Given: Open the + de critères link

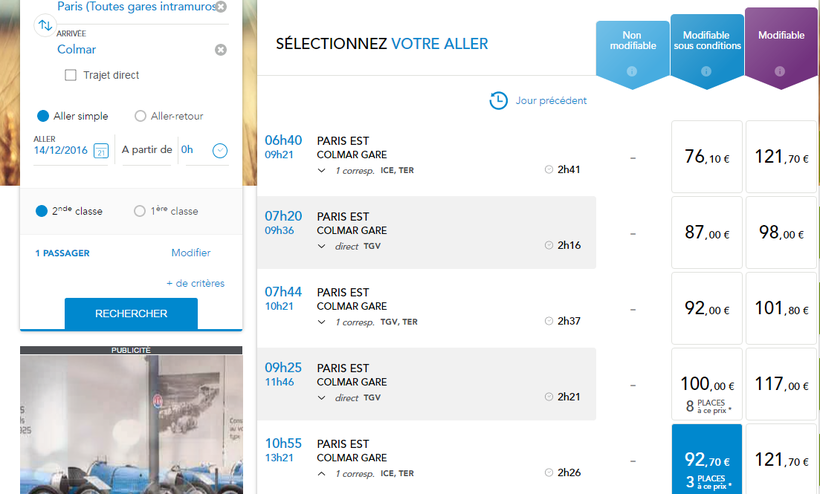Looking at the screenshot, I should [x=195, y=283].
